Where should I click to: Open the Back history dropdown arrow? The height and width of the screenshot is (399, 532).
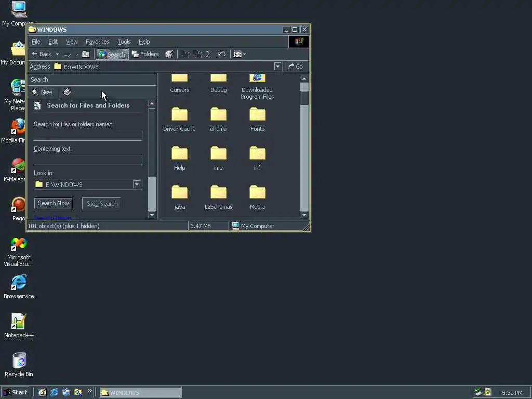57,54
